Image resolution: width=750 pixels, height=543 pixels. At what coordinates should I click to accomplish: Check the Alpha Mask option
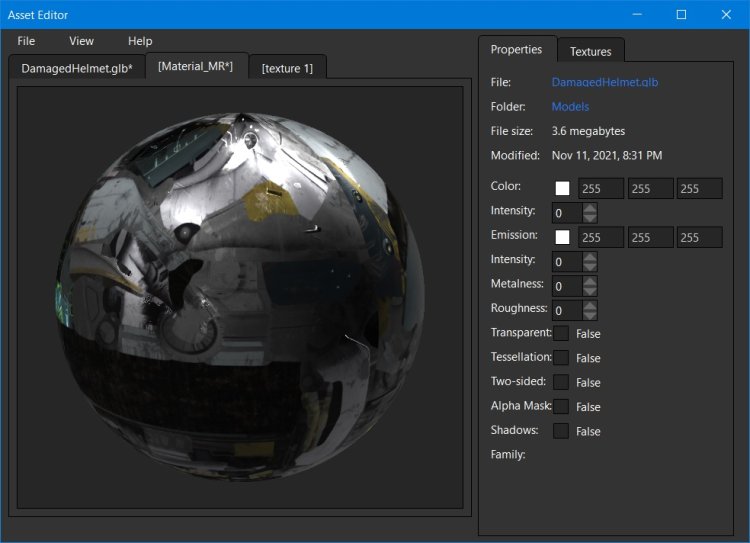pos(561,406)
